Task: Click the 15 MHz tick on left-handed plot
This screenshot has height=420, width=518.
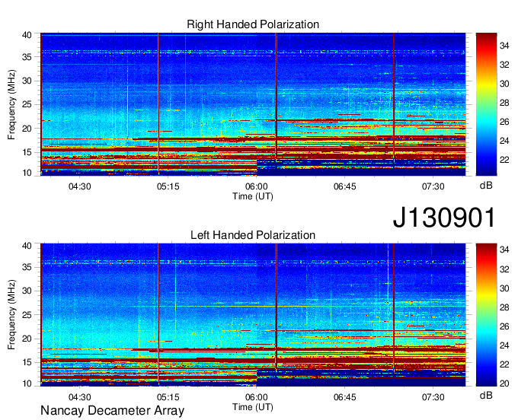Action: click(x=27, y=363)
